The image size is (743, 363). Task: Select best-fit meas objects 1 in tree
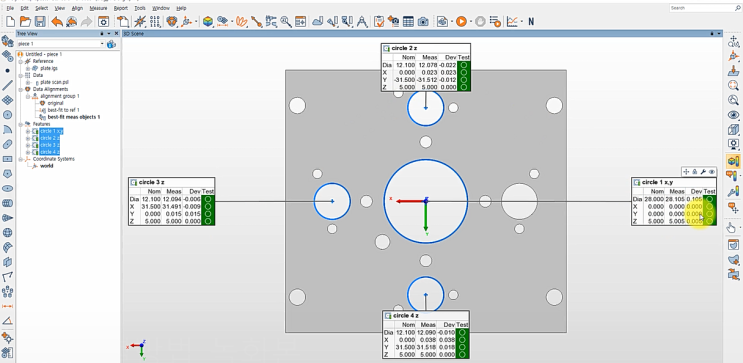(74, 117)
